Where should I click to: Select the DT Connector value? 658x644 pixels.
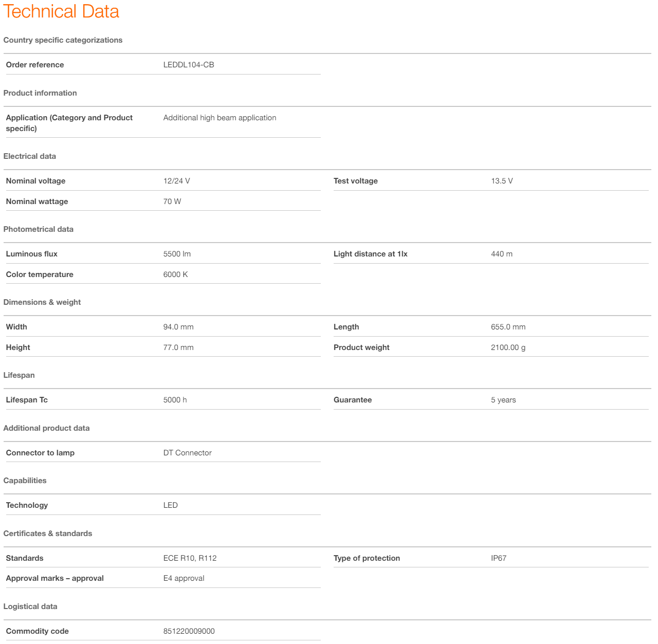point(187,453)
